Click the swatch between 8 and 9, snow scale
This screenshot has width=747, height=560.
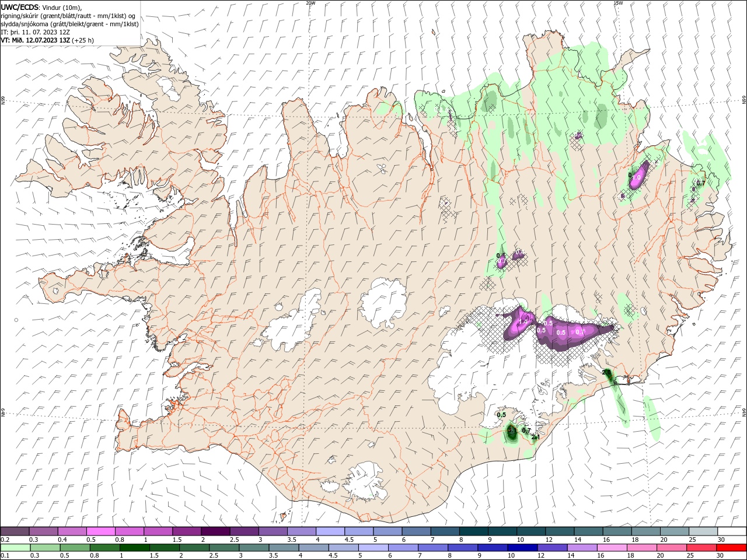pos(473,531)
